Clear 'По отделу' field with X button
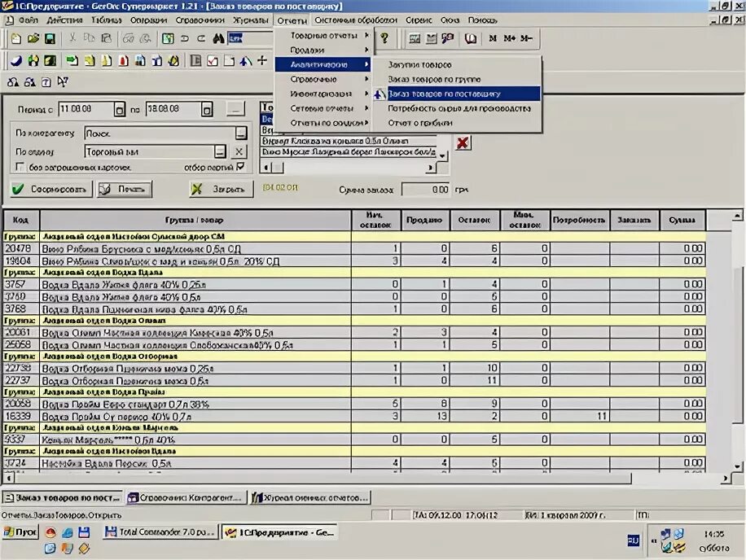This screenshot has height=560, width=746. tap(239, 152)
